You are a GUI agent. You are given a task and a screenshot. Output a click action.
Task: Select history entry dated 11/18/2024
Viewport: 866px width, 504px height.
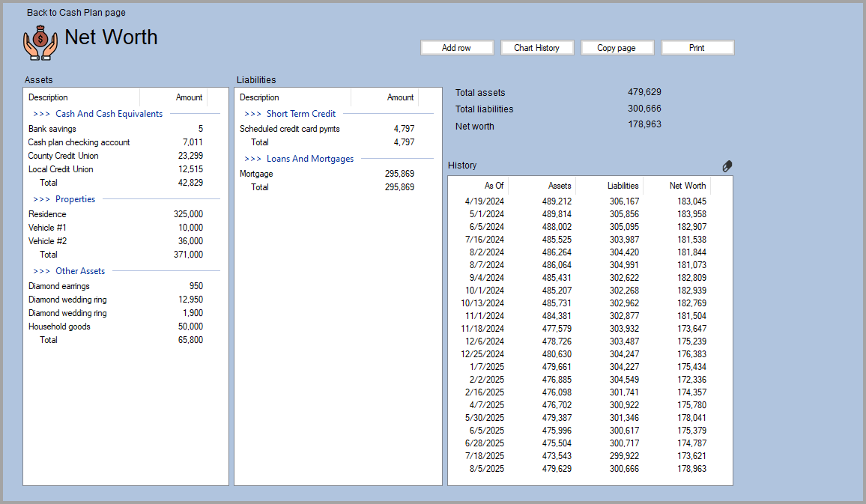(x=580, y=329)
